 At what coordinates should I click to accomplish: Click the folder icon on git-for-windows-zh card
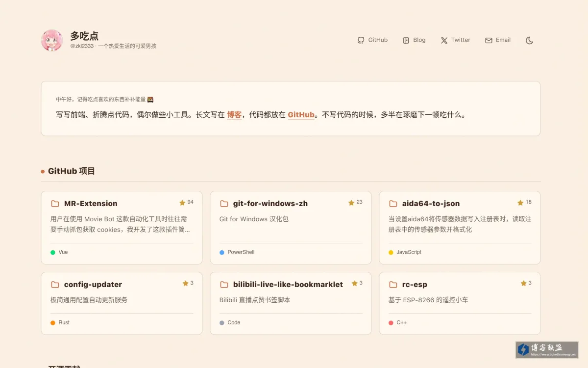[x=224, y=204]
